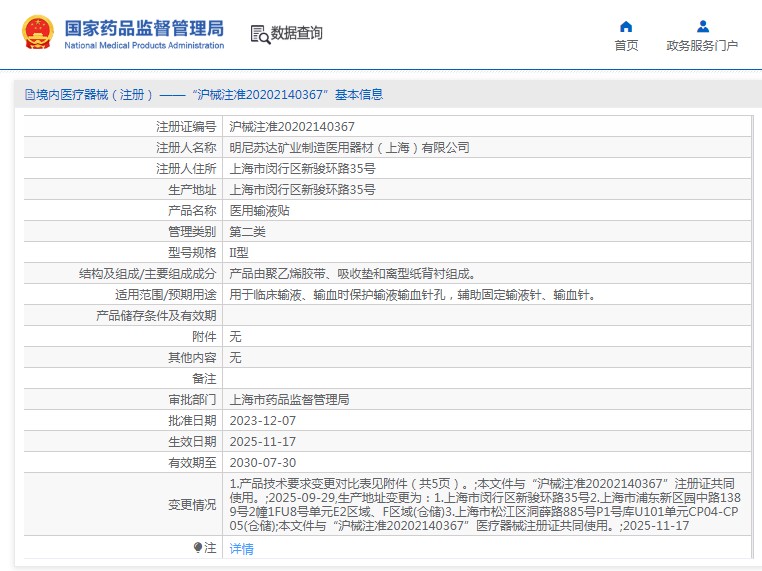
Task: Select registration number 沪械注准20202140367 value cell
Action: pyautogui.click(x=292, y=126)
